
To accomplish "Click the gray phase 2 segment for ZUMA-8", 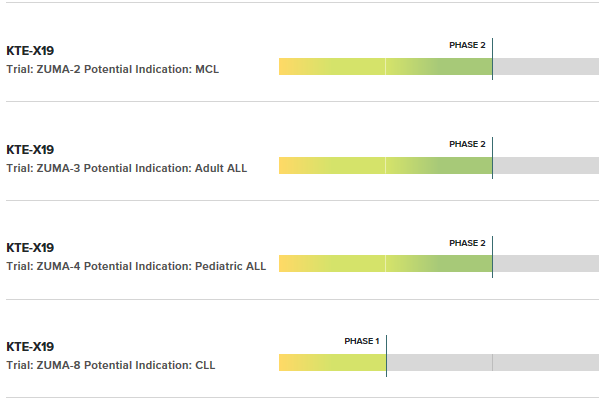I will [440, 363].
